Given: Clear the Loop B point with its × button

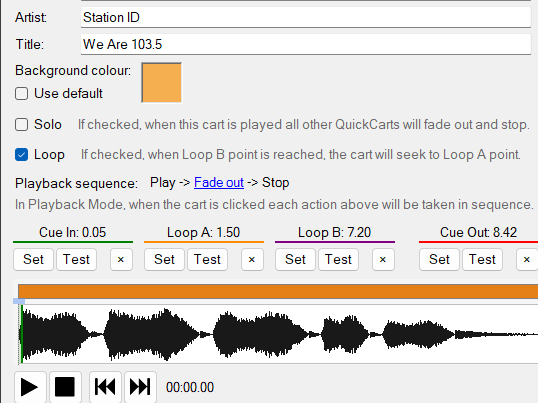Looking at the screenshot, I should click(x=383, y=260).
